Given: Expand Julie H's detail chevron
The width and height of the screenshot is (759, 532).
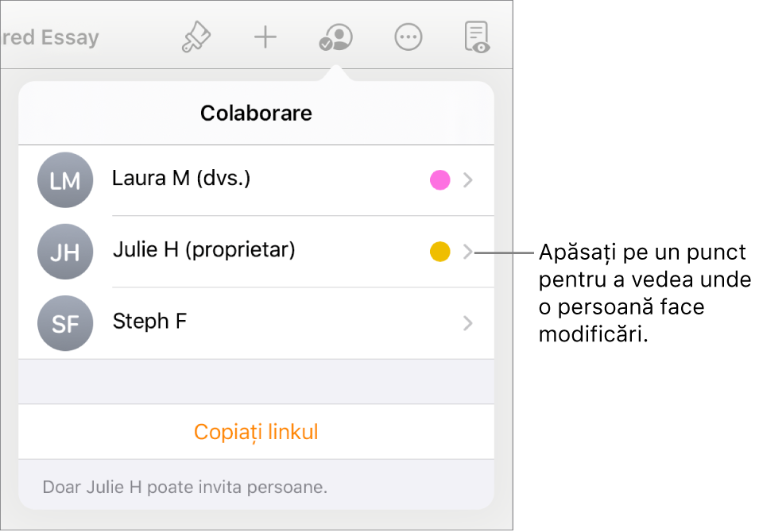Looking at the screenshot, I should click(x=467, y=252).
